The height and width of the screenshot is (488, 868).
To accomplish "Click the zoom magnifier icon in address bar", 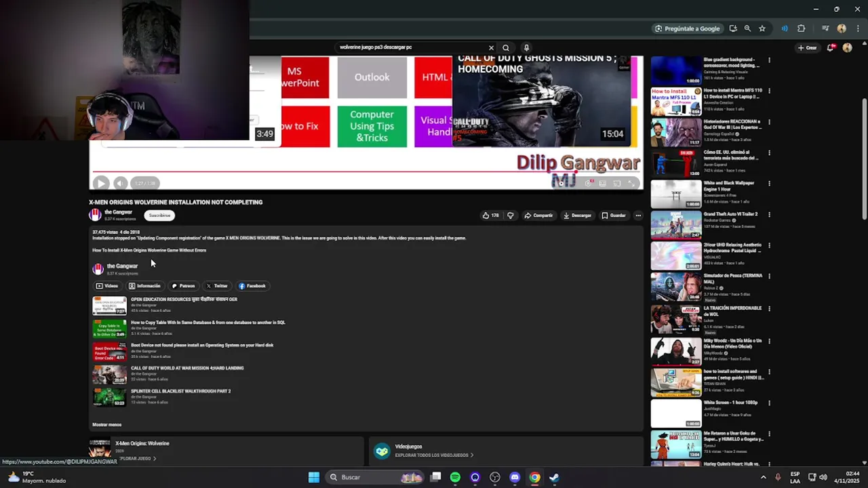I will pos(747,28).
